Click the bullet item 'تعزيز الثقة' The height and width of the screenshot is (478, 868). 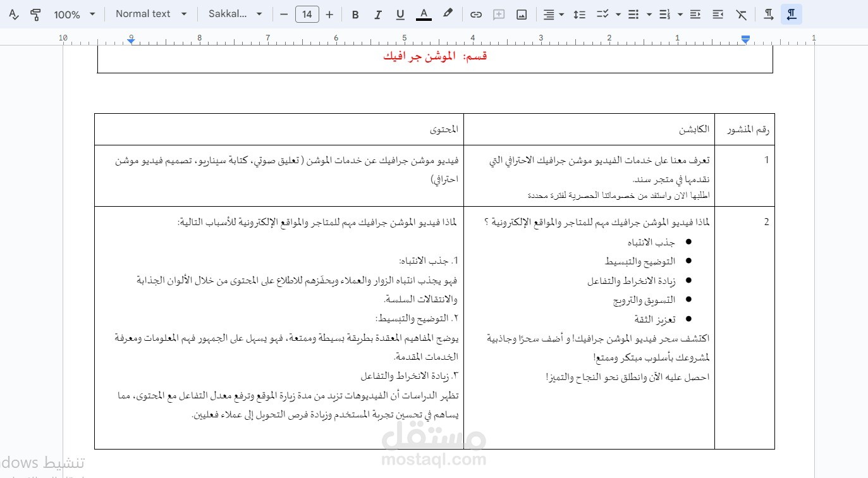tap(655, 319)
